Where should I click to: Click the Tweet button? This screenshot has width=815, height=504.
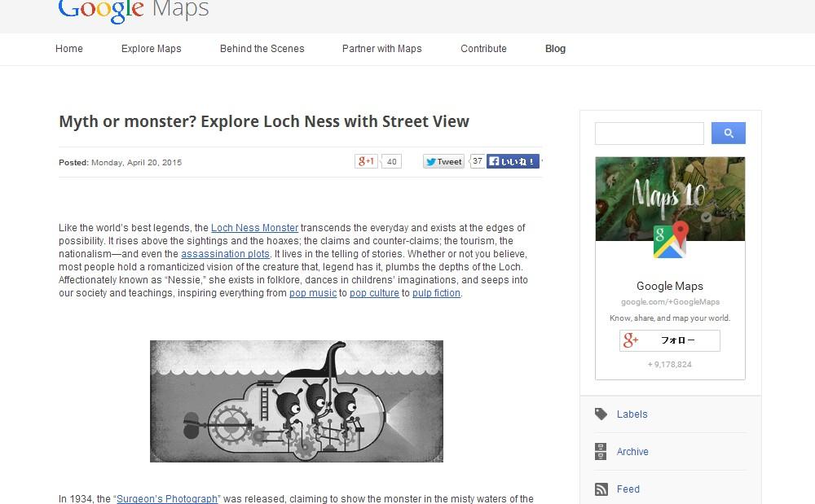pyautogui.click(x=443, y=161)
